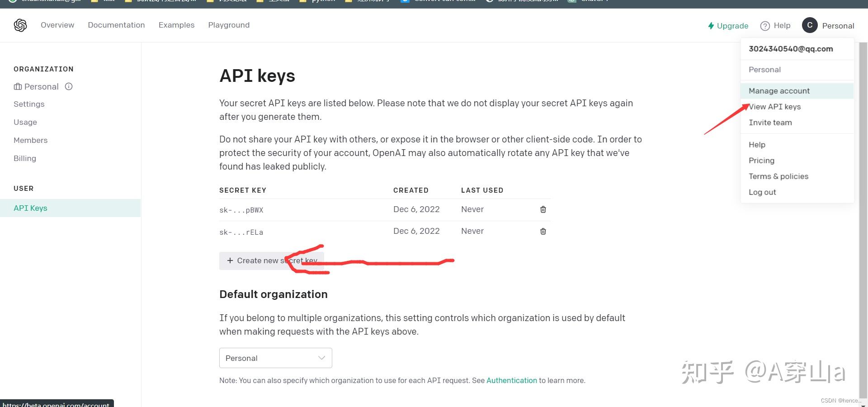Follow the Authentication link
This screenshot has width=868, height=407.
[x=512, y=380]
